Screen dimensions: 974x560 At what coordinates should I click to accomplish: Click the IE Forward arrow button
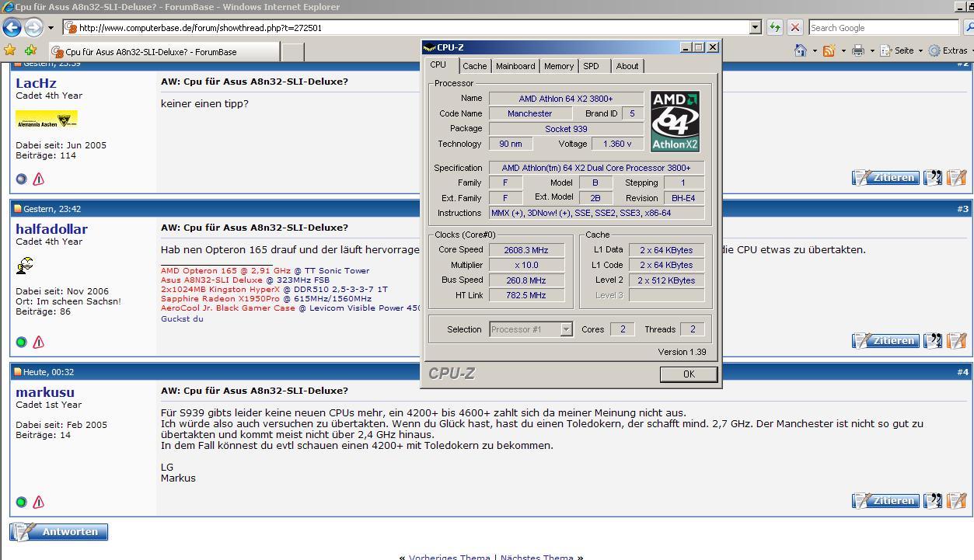pos(33,28)
